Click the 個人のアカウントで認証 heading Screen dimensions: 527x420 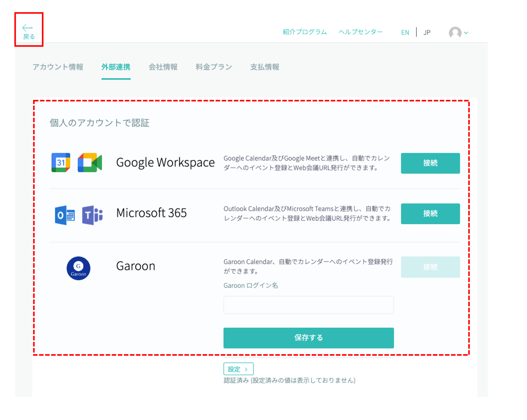pyautogui.click(x=100, y=123)
